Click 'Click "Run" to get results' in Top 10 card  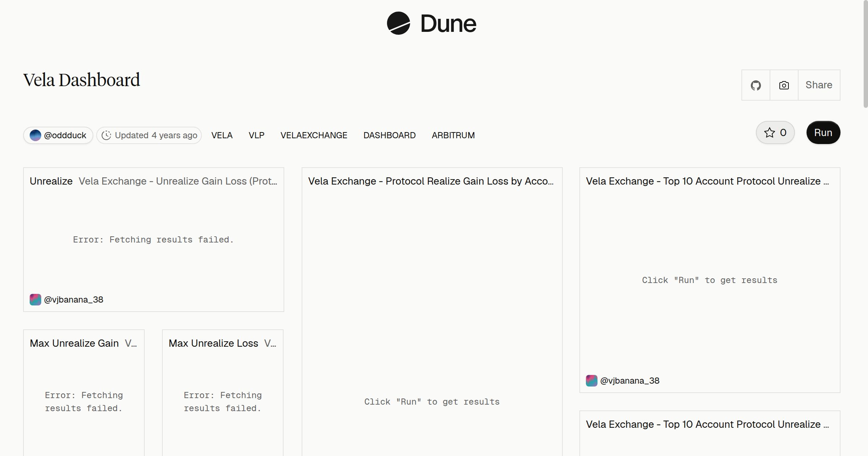click(x=710, y=280)
